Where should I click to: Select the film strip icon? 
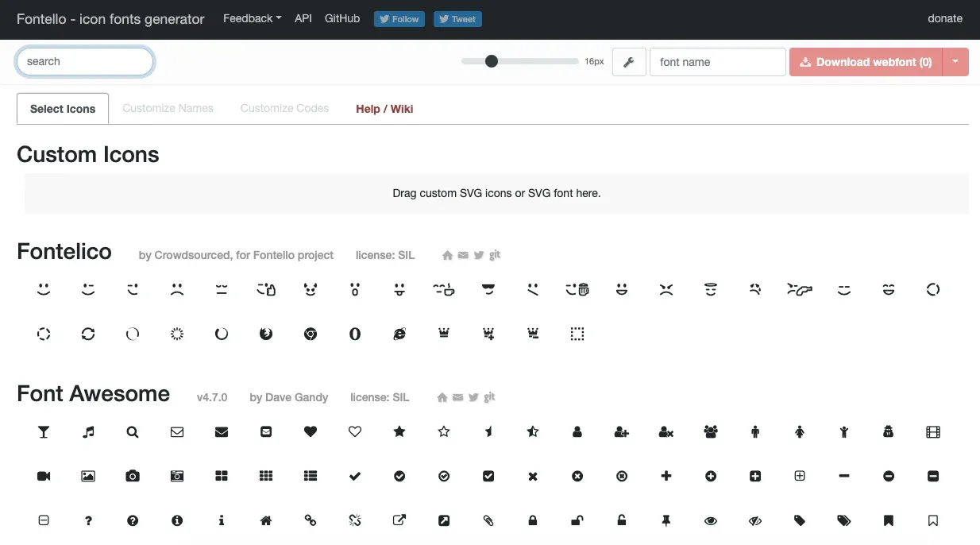[x=933, y=432]
